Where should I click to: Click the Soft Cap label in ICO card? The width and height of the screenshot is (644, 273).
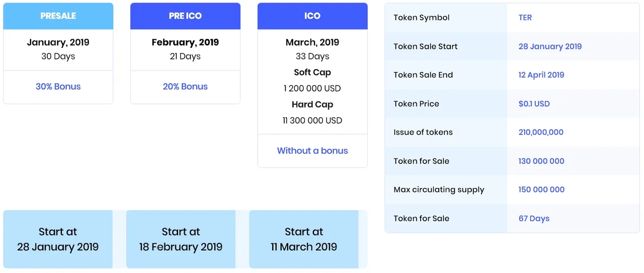tap(312, 72)
